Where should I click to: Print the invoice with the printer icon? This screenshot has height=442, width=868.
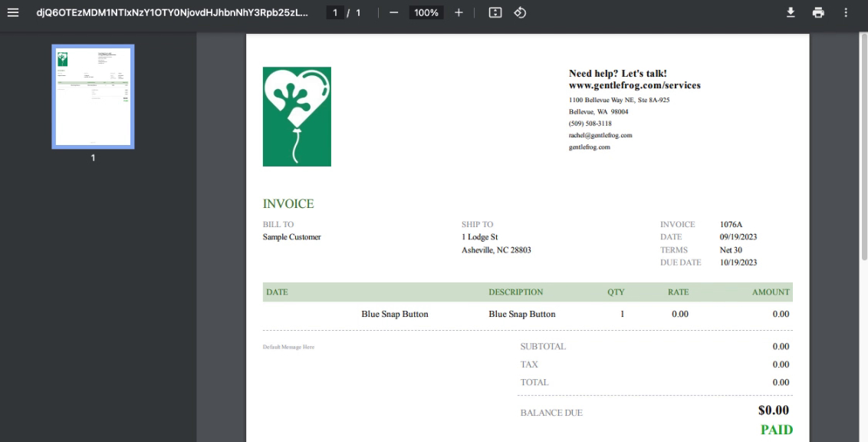click(x=818, y=12)
